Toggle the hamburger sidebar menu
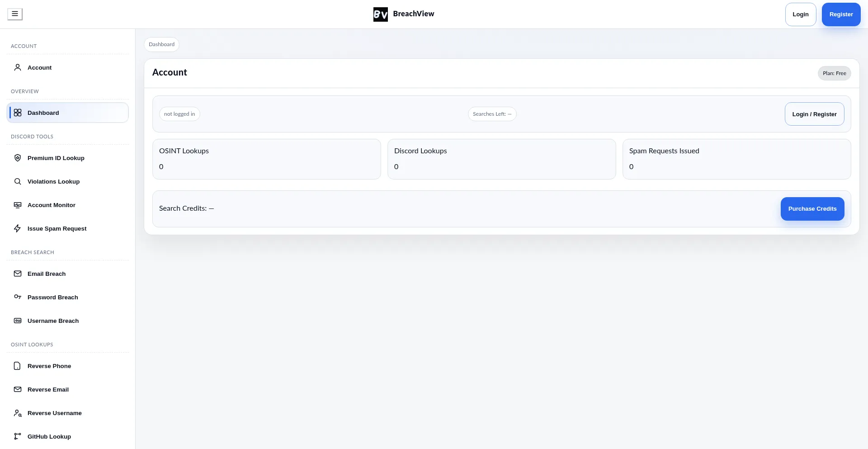 point(15,14)
